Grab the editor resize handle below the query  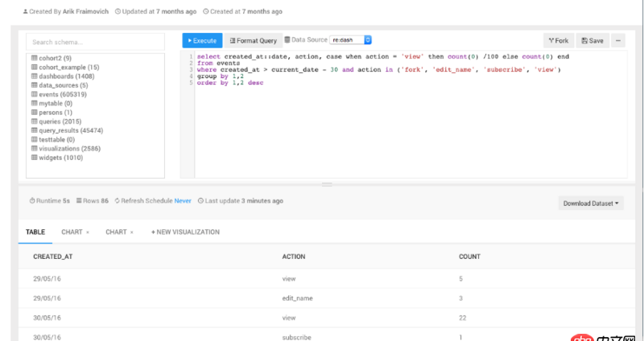[326, 184]
